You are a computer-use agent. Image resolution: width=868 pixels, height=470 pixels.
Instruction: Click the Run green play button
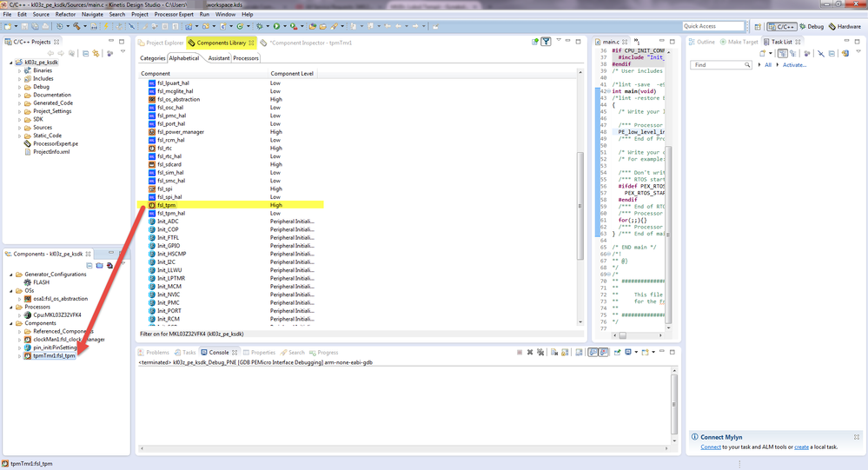point(276,26)
